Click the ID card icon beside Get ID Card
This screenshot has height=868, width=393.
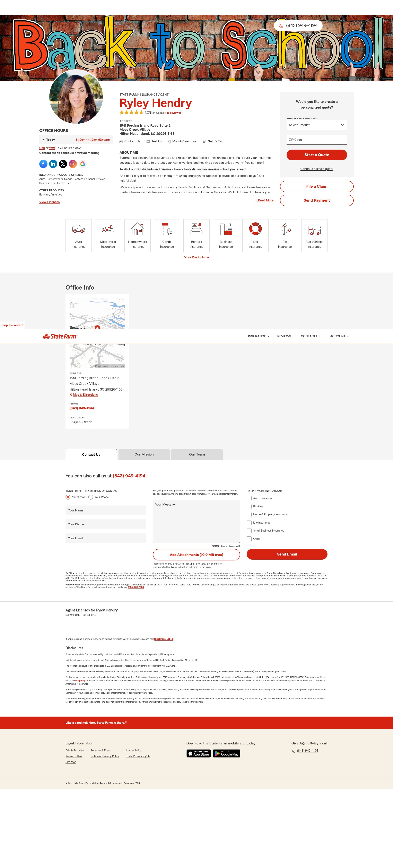(204, 142)
